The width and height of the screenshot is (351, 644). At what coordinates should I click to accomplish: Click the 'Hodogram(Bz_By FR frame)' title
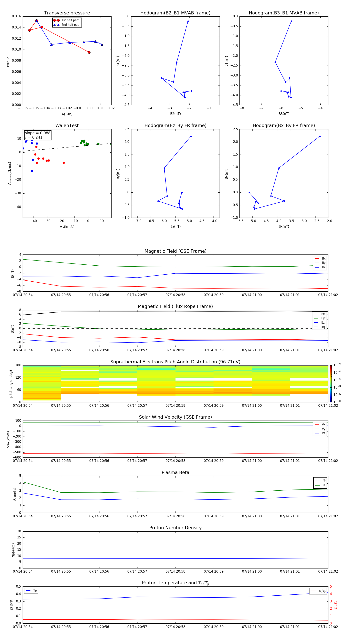(x=175, y=125)
